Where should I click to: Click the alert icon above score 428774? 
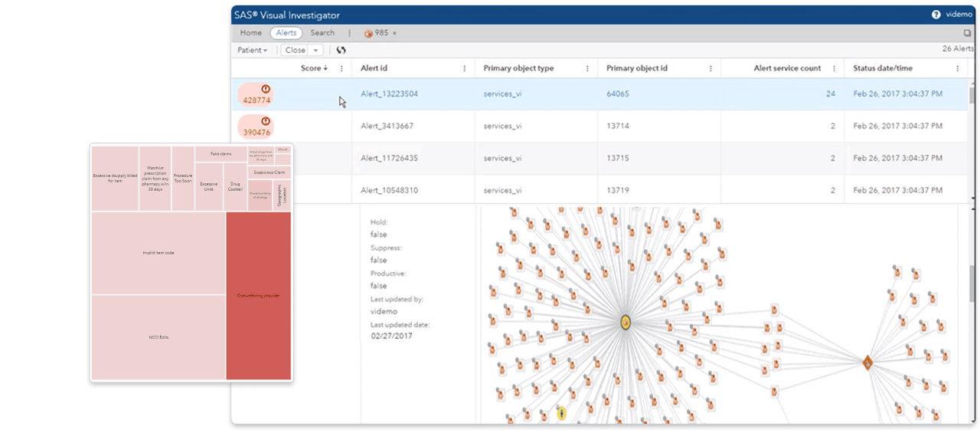pos(266,90)
